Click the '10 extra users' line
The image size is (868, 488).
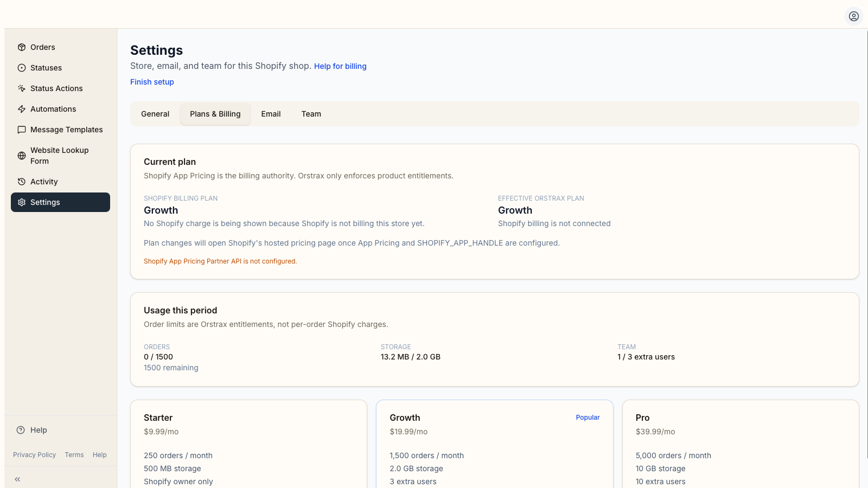(x=660, y=481)
